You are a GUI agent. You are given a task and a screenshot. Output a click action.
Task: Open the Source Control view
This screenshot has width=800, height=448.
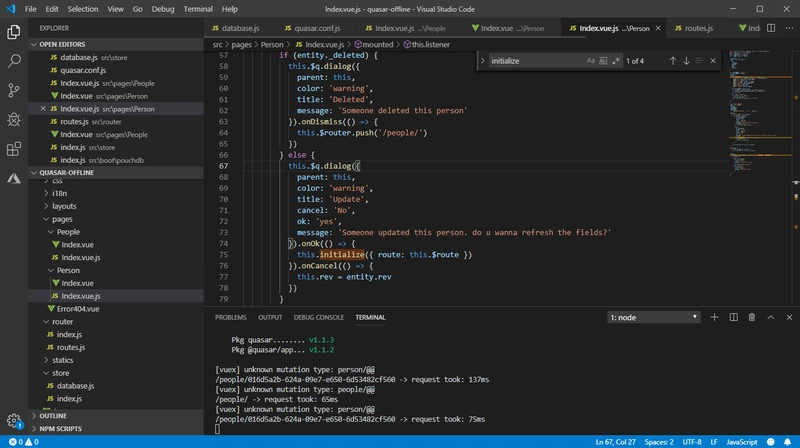pyautogui.click(x=14, y=90)
